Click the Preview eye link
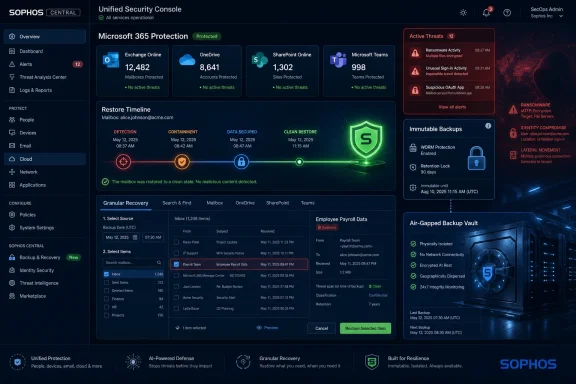The image size is (576, 384). (267, 328)
